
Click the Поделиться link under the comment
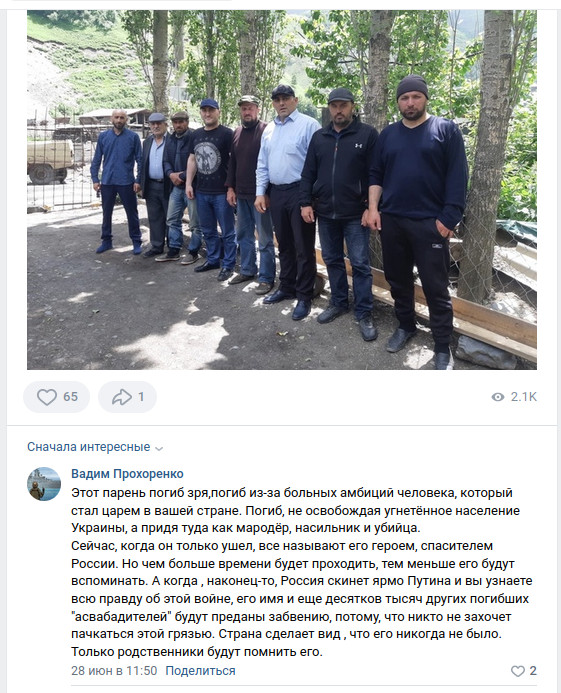click(x=200, y=670)
